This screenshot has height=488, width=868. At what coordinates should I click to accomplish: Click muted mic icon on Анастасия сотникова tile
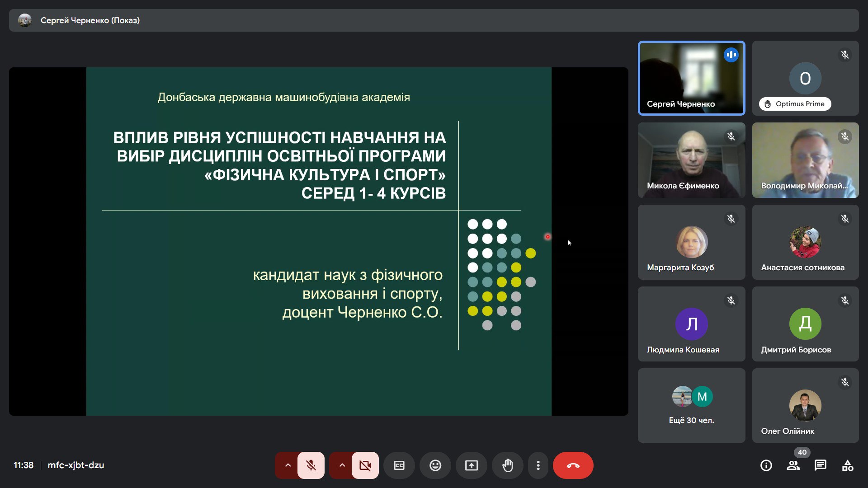844,219
